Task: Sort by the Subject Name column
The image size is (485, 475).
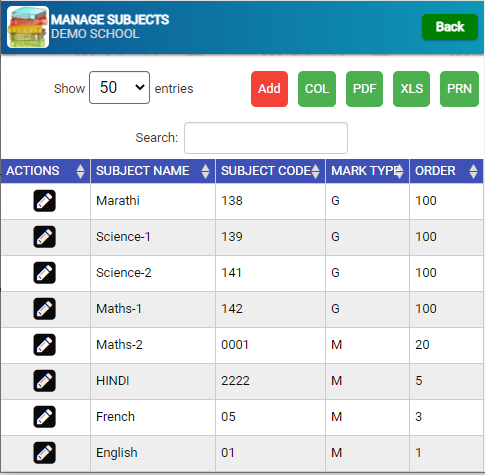Action: click(x=153, y=171)
